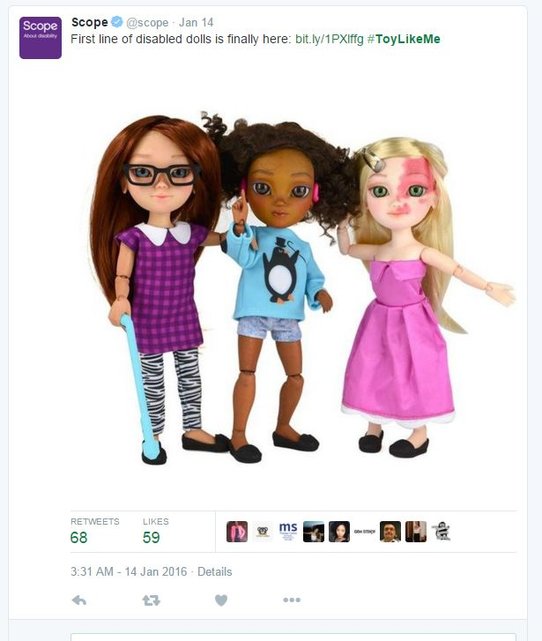The width and height of the screenshot is (542, 641).
Task: Expand tweet Details link
Action: point(215,572)
